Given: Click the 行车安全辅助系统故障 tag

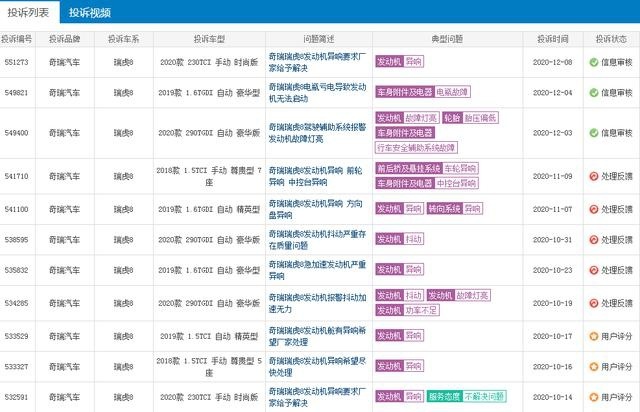Looking at the screenshot, I should click(416, 147).
